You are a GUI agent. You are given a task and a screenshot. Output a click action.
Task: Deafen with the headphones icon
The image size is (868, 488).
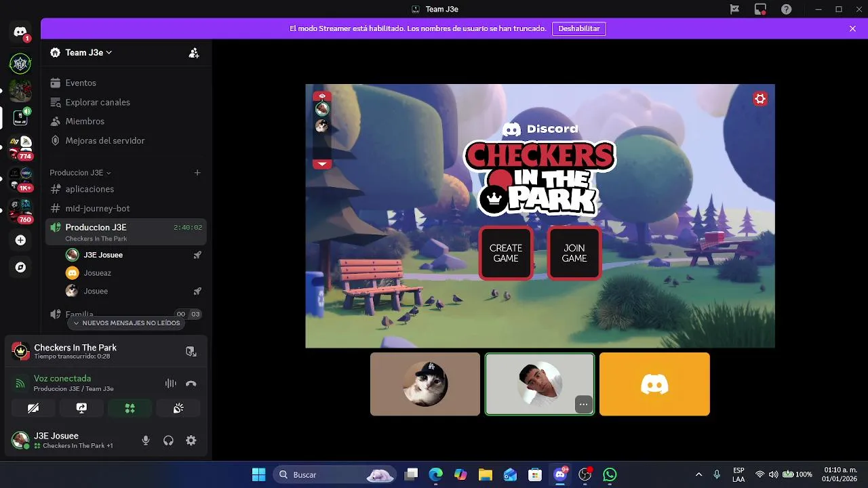(168, 441)
